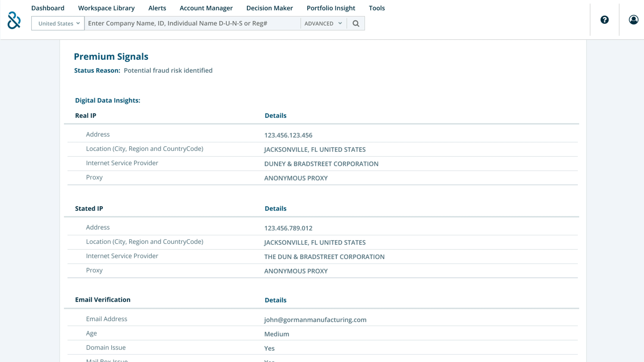Click Details header beside Email Verification

coord(275,300)
